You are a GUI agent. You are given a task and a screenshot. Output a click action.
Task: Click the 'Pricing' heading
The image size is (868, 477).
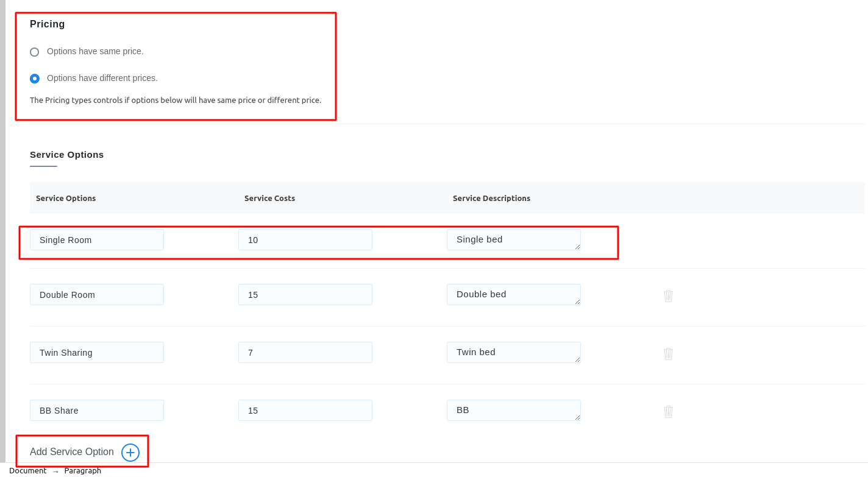click(x=48, y=24)
